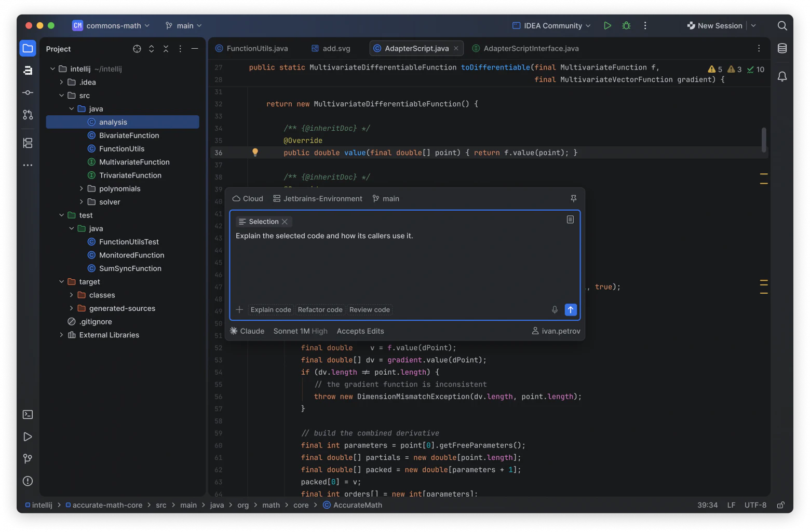Open New Session dropdown arrow
The height and width of the screenshot is (532, 810).
point(753,25)
